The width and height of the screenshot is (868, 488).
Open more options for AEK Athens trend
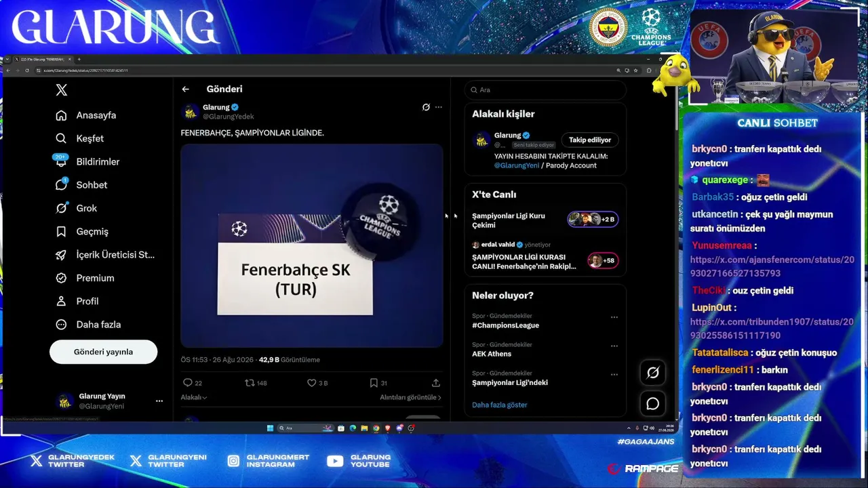[x=614, y=346]
